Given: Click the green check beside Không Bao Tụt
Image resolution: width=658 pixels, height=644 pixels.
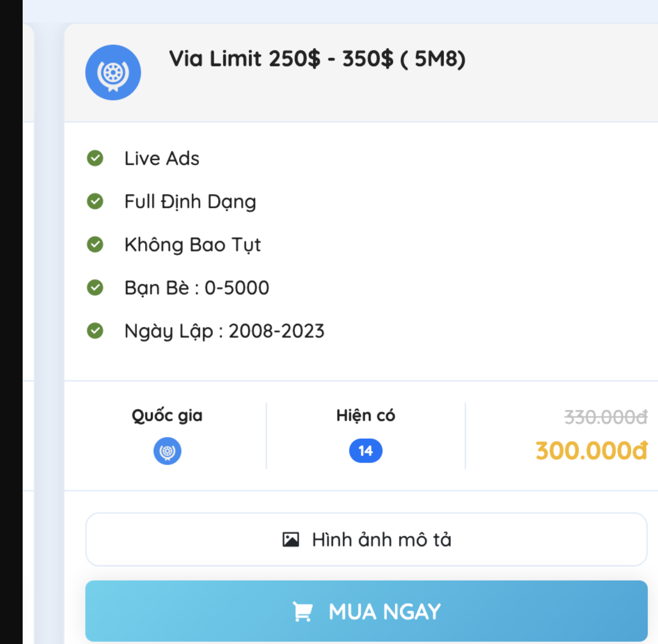Looking at the screenshot, I should 95,244.
